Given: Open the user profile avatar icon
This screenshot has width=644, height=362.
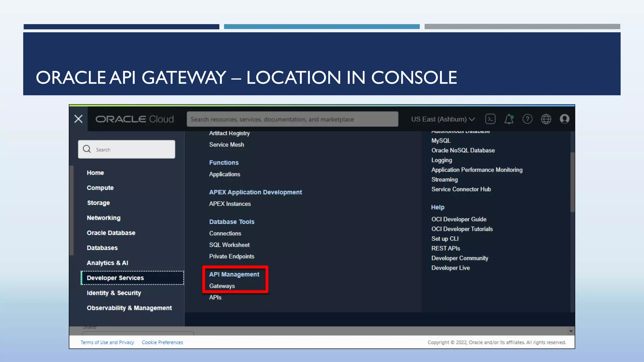Looking at the screenshot, I should tap(564, 119).
